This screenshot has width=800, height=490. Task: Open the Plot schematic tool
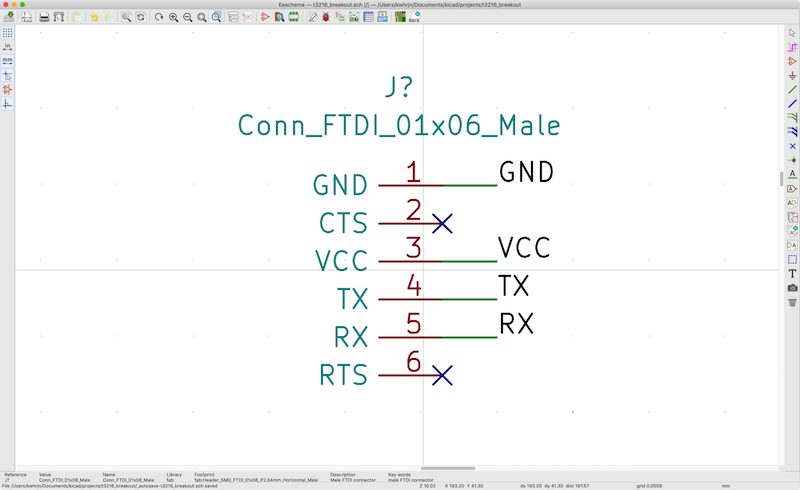click(59, 17)
